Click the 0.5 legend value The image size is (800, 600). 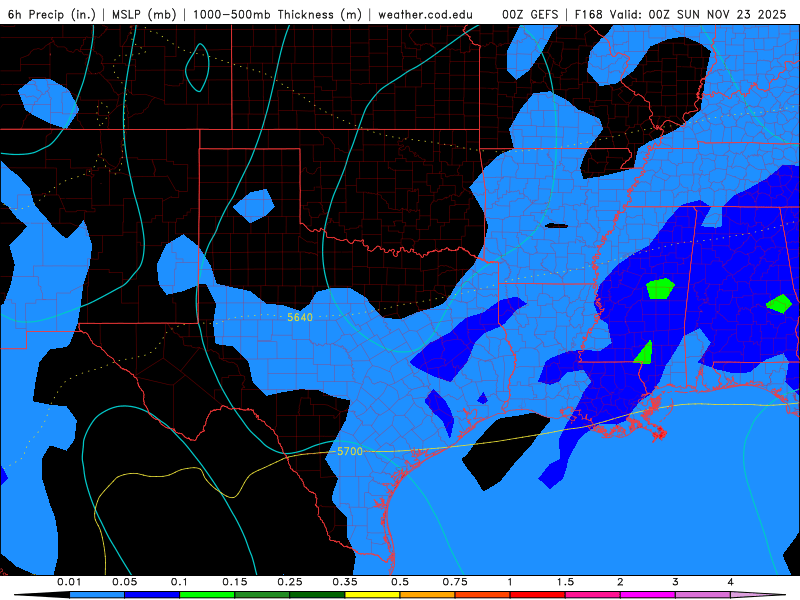[400, 582]
